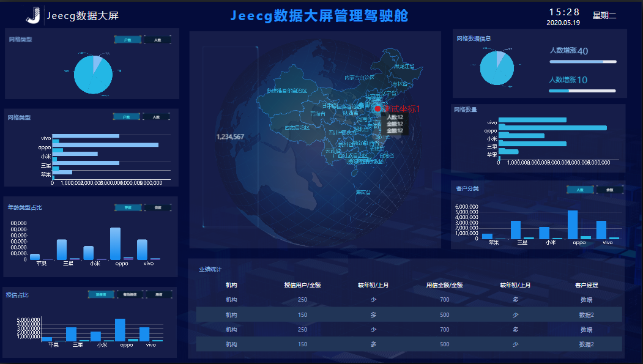Click the vivo bar in 网格数量 chart
Viewport: 643px width, 364px height.
532,119
